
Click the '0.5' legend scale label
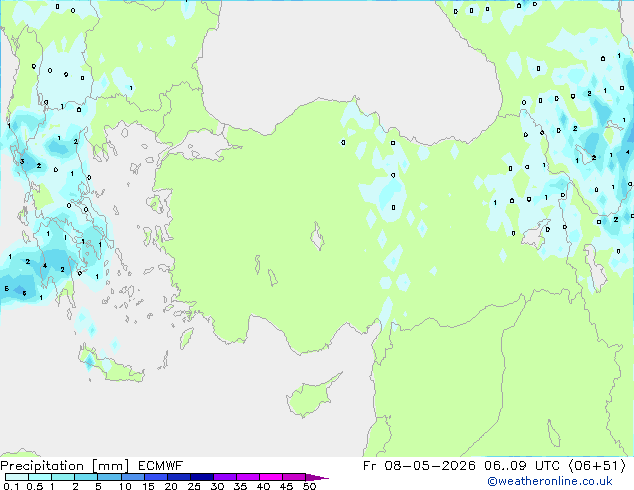[x=35, y=486]
